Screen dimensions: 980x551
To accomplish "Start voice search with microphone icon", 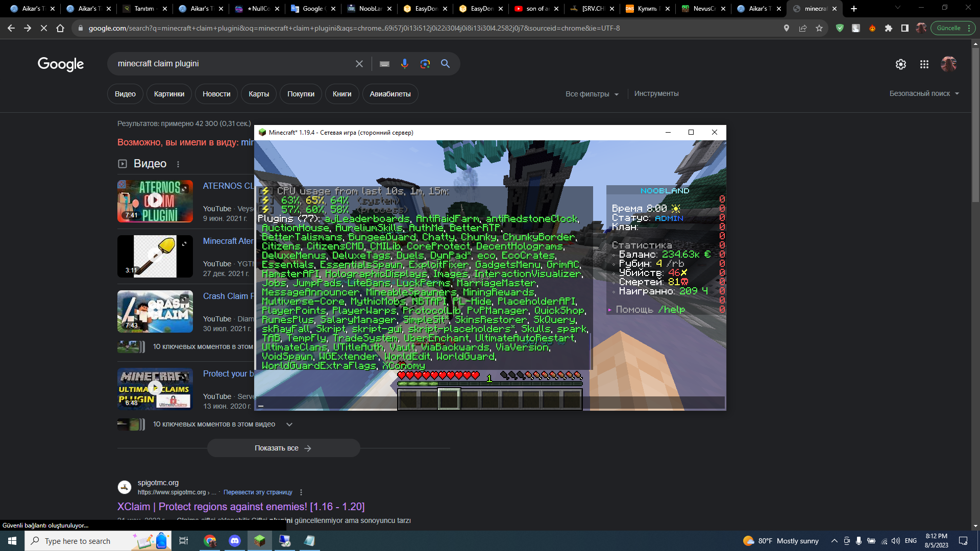I will point(405,64).
